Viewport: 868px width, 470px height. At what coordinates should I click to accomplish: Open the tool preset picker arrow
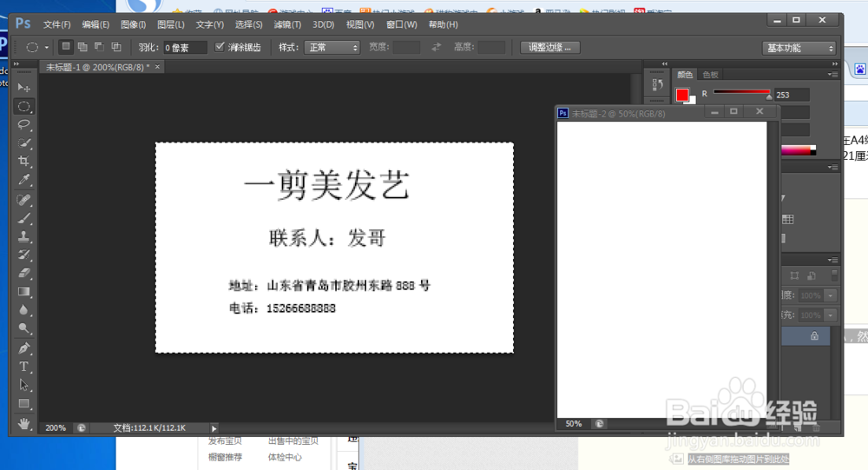coord(47,48)
